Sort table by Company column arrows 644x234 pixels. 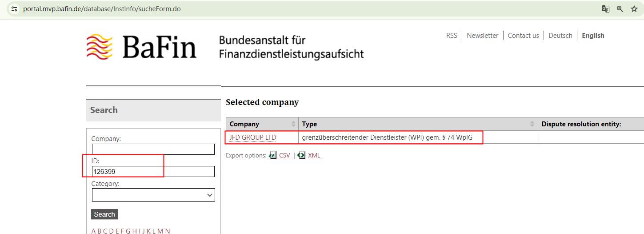coord(293,124)
